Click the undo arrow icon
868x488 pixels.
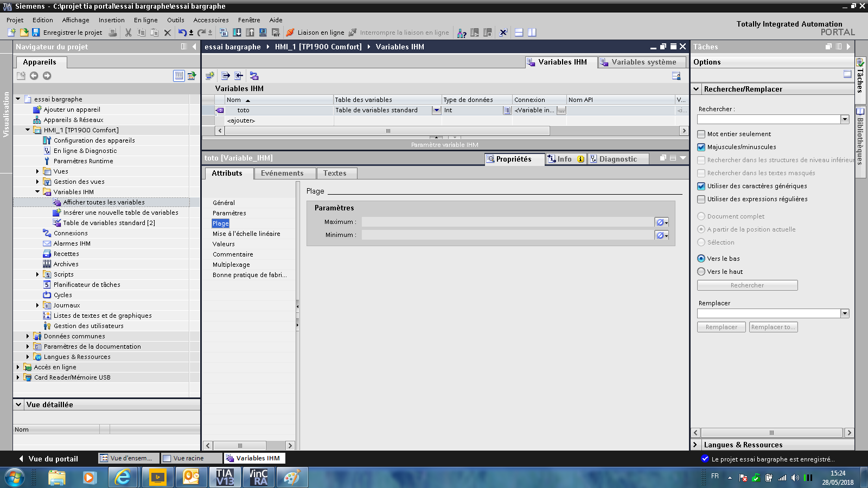182,33
